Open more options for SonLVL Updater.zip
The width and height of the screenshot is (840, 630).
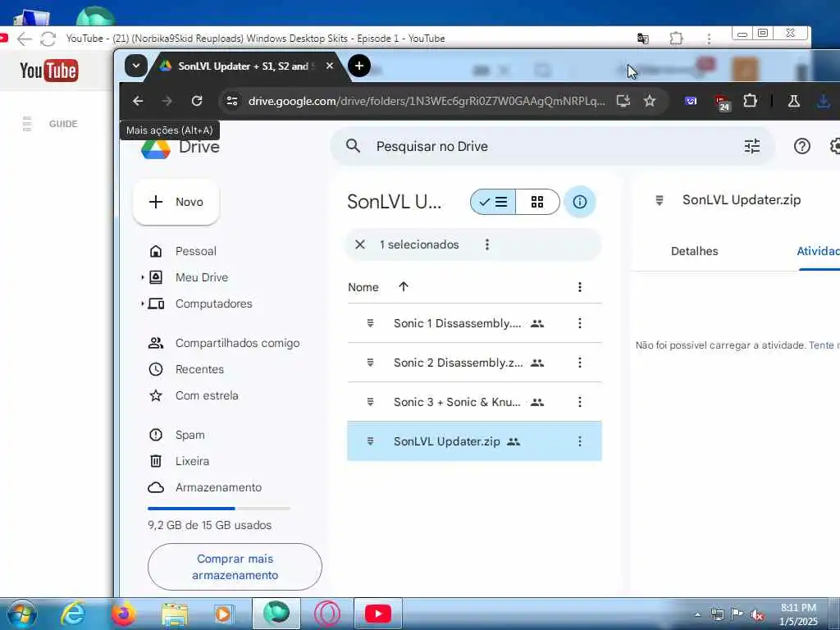click(x=580, y=441)
